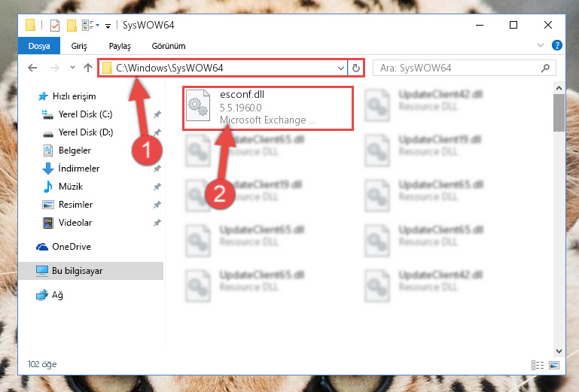Refresh the SysWOW64 folder view
This screenshot has width=579, height=392.
(x=355, y=68)
